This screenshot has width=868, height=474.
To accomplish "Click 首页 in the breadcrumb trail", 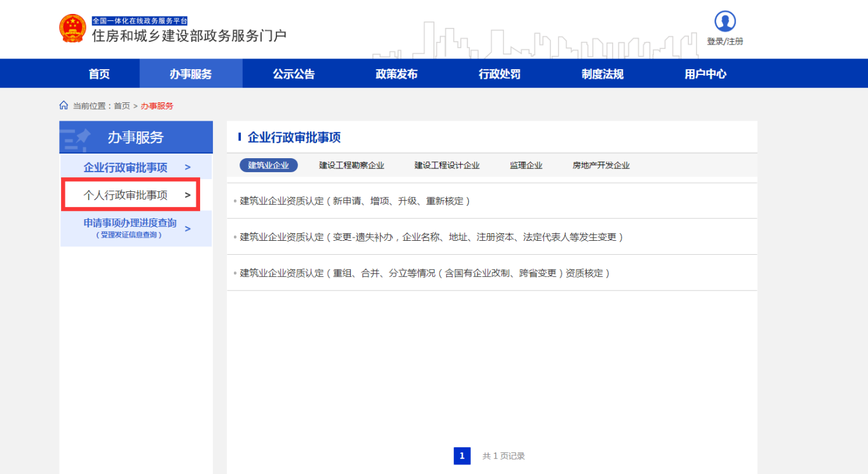I will point(122,106).
